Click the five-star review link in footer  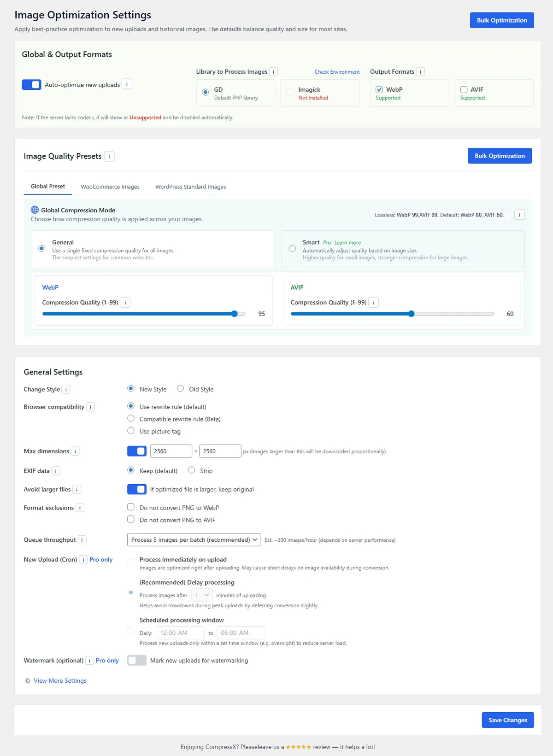pyautogui.click(x=299, y=747)
